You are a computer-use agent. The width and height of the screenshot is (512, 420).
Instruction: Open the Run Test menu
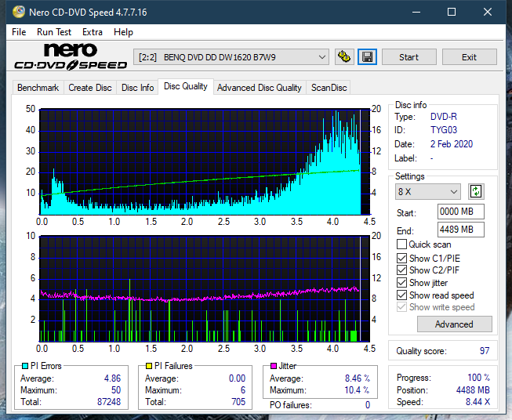[54, 32]
